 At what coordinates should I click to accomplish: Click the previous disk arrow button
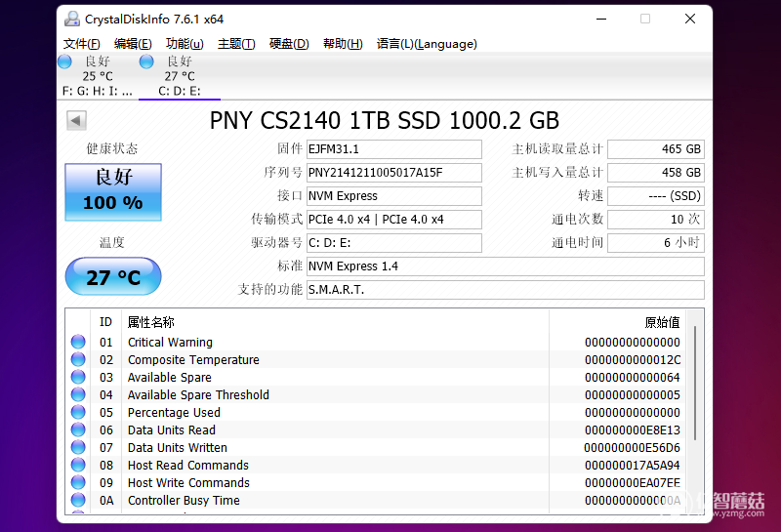(76, 120)
